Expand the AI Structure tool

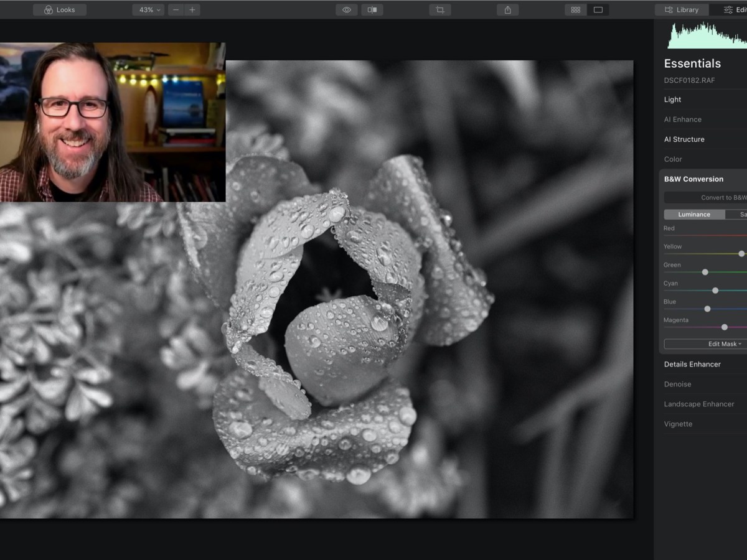click(x=684, y=139)
